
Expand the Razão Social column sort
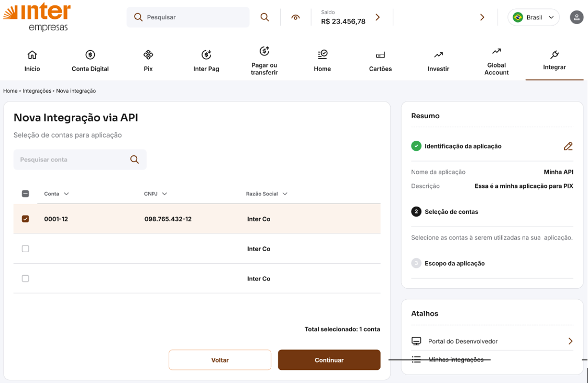coord(285,194)
